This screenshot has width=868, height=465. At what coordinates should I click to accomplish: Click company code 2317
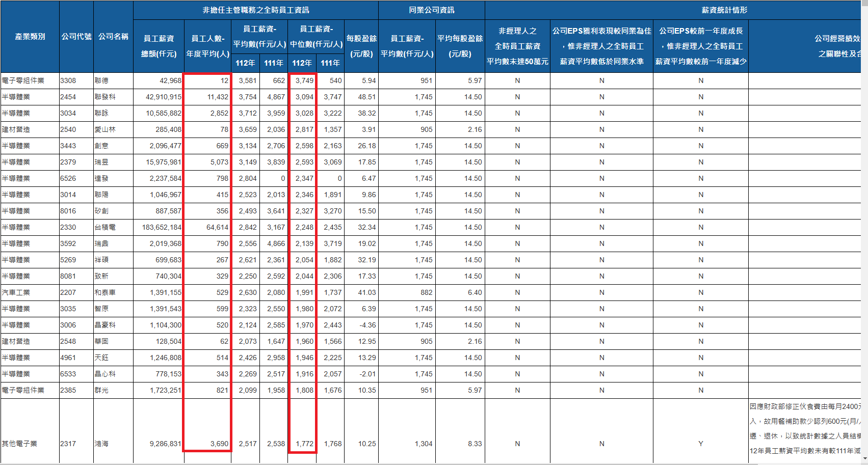tap(68, 444)
